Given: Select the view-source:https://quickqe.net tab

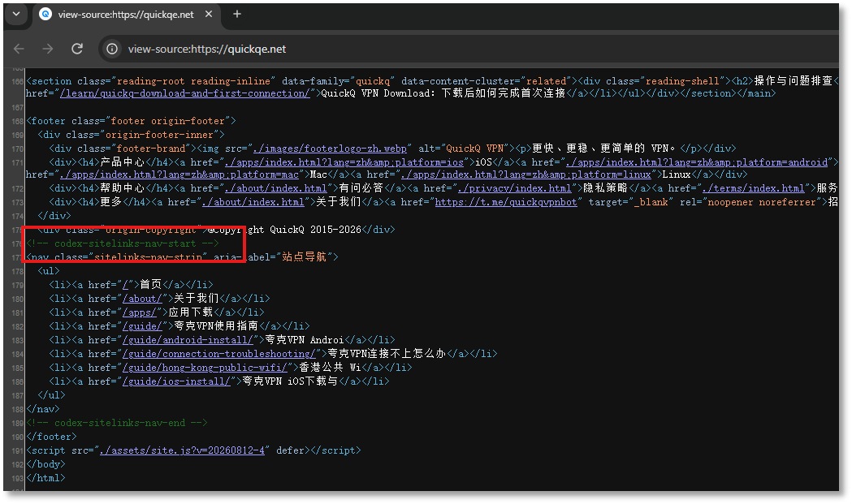Looking at the screenshot, I should (126, 15).
